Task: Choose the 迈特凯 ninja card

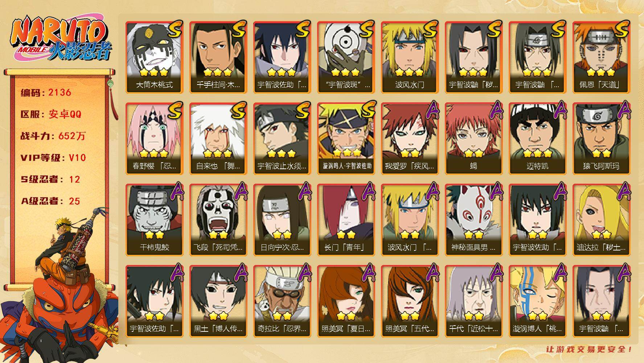Action: (537, 138)
